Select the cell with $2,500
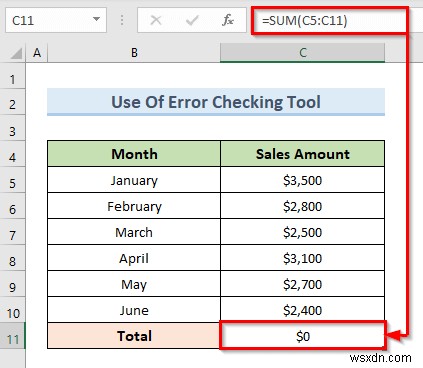423x368 pixels. 303,232
